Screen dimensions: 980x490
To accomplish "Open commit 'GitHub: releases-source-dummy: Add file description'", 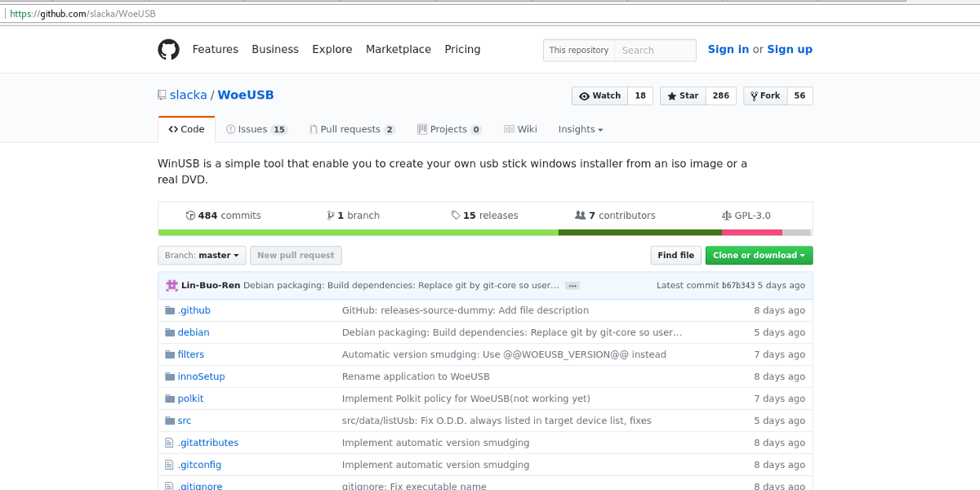I will click(x=465, y=310).
